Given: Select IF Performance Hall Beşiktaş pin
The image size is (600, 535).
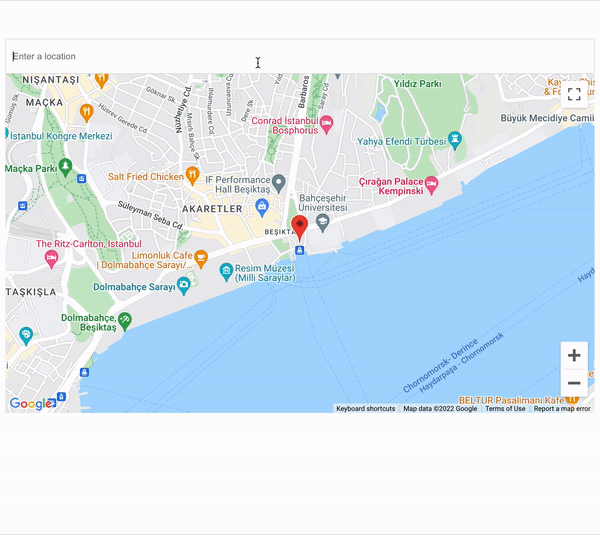Looking at the screenshot, I should [x=279, y=184].
